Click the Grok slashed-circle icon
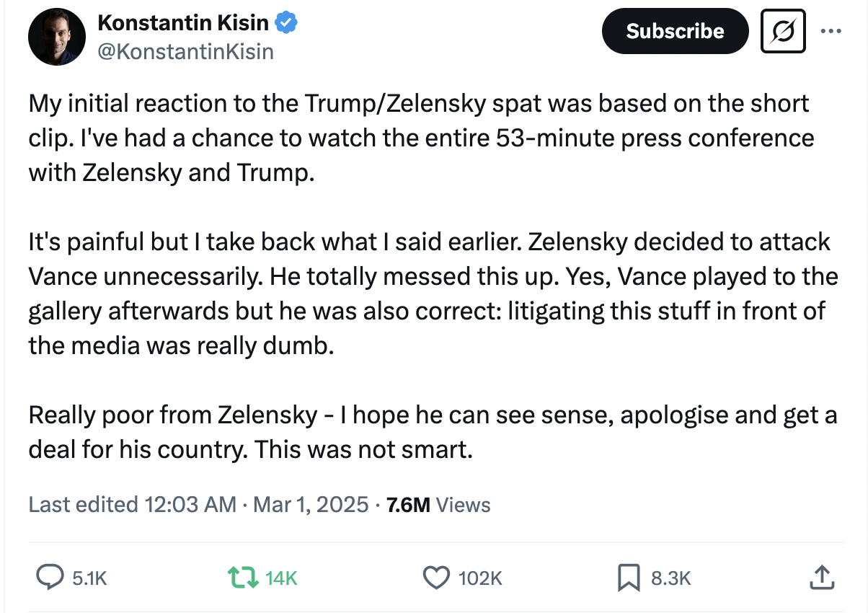This screenshot has width=868, height=613. point(783,31)
